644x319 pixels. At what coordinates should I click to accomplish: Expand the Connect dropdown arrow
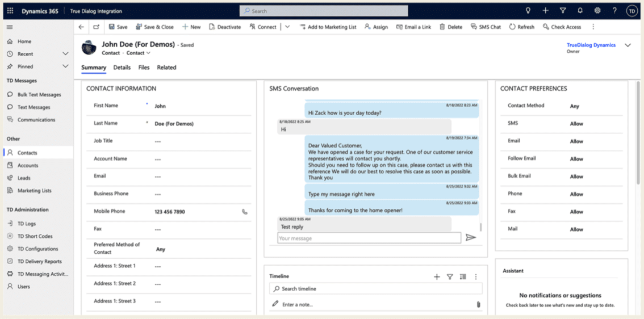[x=287, y=27]
